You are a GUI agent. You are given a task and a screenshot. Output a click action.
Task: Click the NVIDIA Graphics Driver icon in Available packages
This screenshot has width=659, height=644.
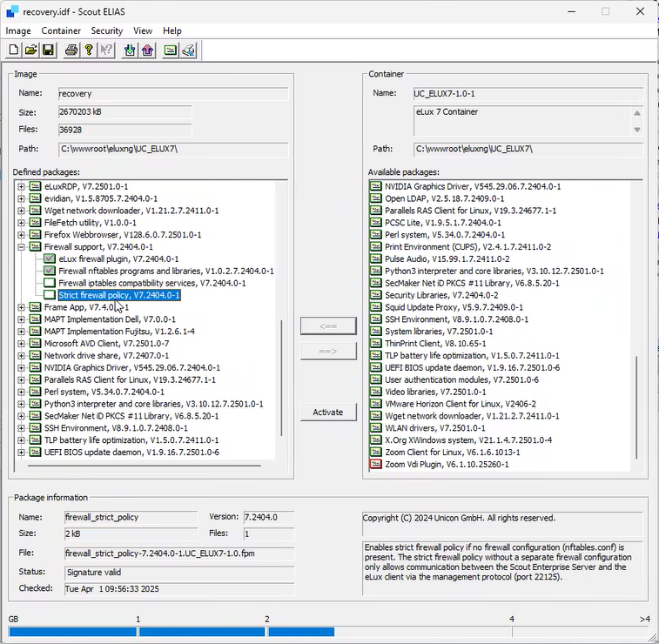375,186
